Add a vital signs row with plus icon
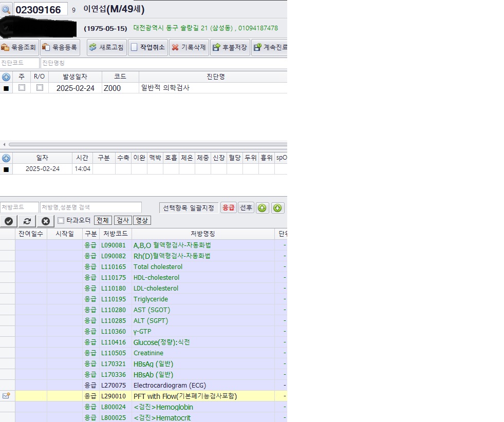Screen dimensions: 504x422 (x=6, y=158)
